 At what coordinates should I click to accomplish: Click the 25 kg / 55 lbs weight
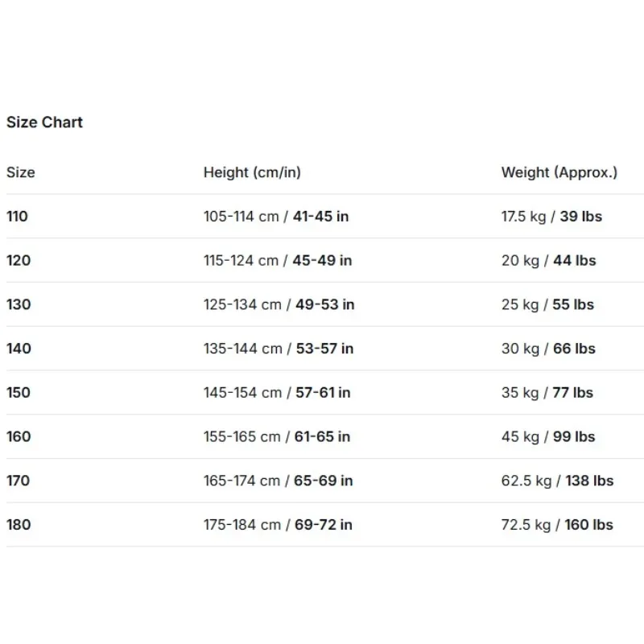point(547,304)
